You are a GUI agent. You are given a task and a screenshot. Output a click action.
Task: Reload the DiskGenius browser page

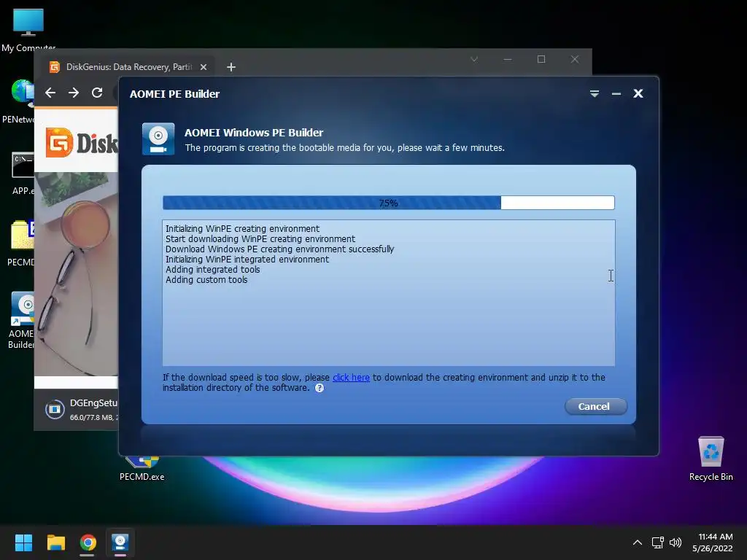tap(97, 93)
